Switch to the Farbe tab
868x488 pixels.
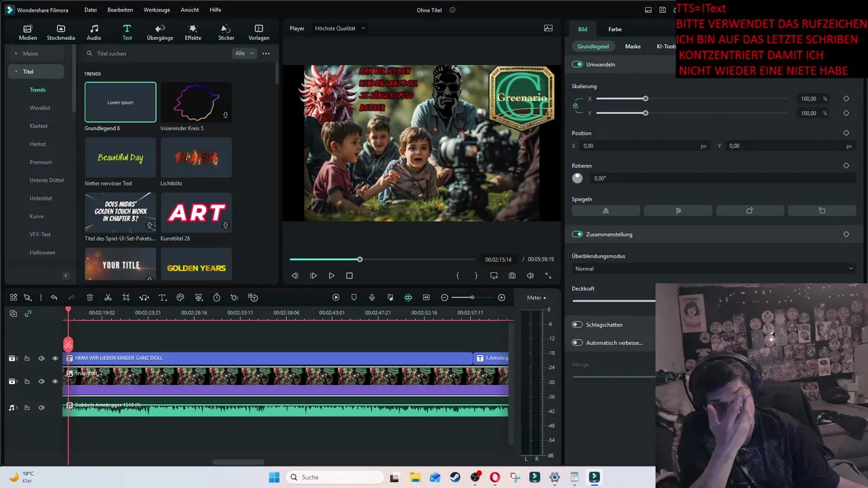tap(615, 29)
